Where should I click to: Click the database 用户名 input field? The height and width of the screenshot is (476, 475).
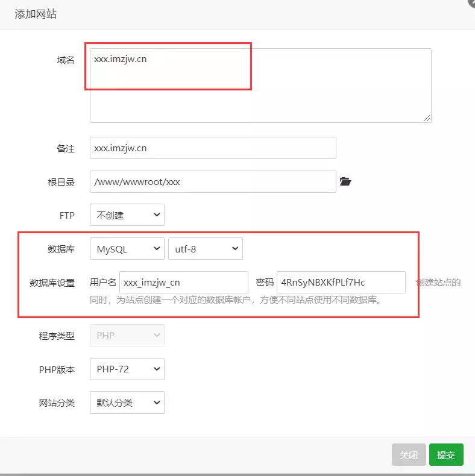click(x=184, y=283)
